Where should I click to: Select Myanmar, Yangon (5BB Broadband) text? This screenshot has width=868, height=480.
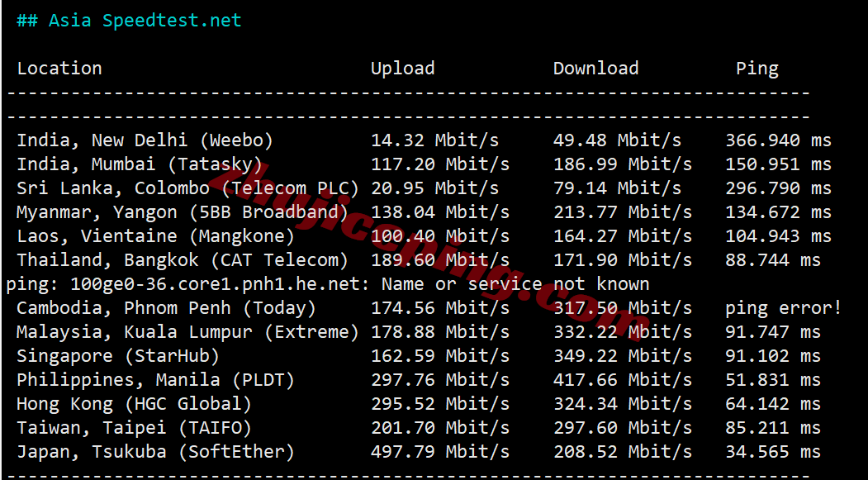[x=183, y=212]
